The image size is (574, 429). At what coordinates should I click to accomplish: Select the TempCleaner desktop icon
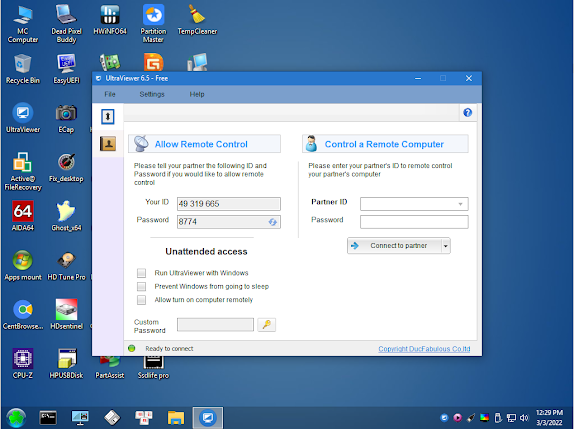(x=197, y=20)
